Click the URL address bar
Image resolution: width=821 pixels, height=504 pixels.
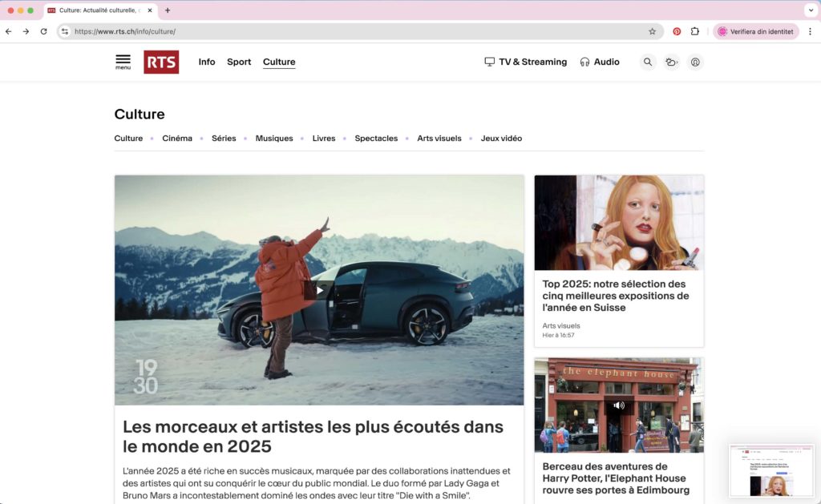click(353, 31)
